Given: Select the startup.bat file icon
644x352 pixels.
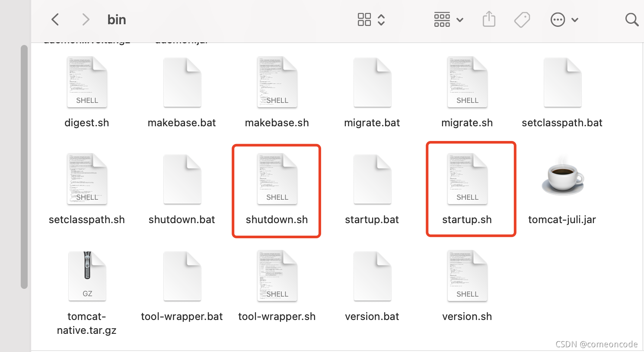Looking at the screenshot, I should coord(372,179).
